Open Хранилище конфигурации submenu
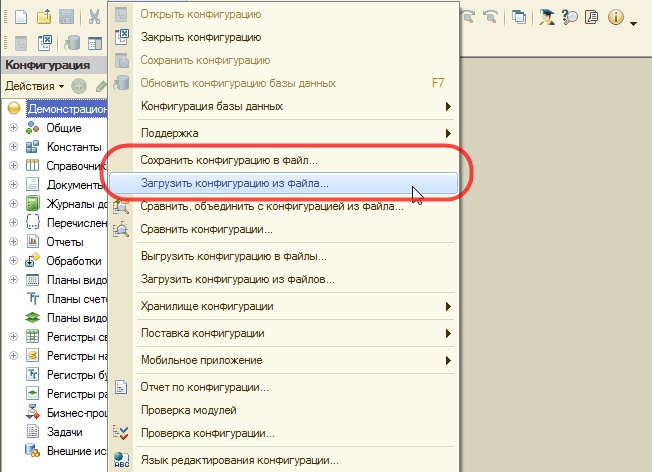Screen dimensions: 652x472 point(284,306)
